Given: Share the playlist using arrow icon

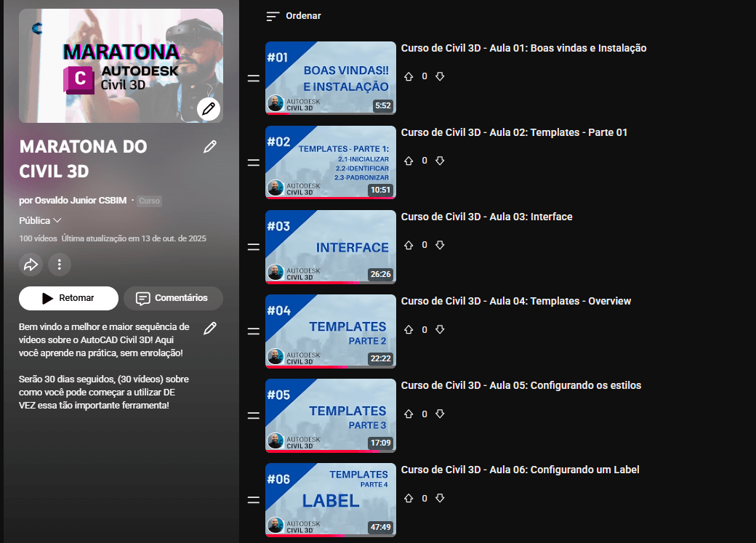Looking at the screenshot, I should pos(31,265).
